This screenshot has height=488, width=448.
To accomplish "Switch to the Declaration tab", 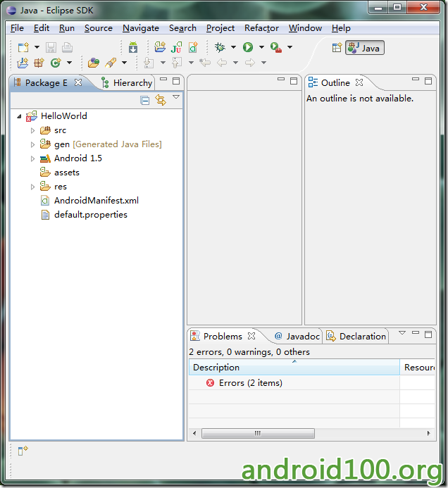I will click(x=356, y=337).
